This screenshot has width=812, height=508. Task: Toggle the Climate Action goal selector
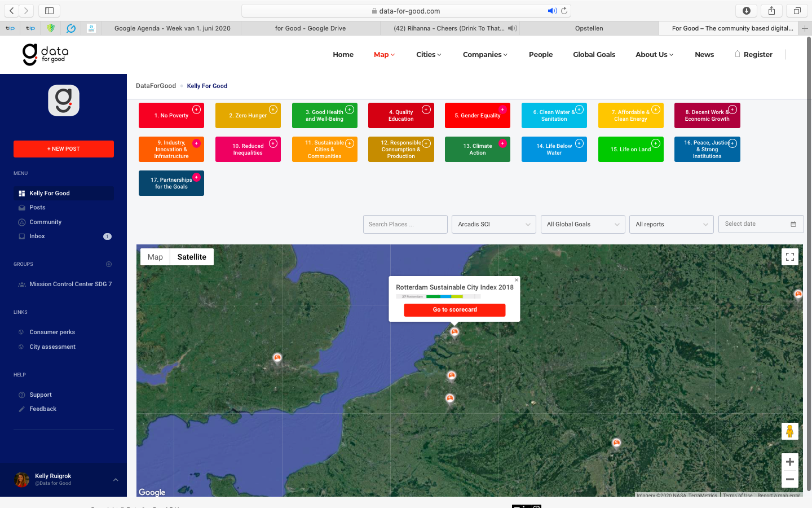coord(502,143)
